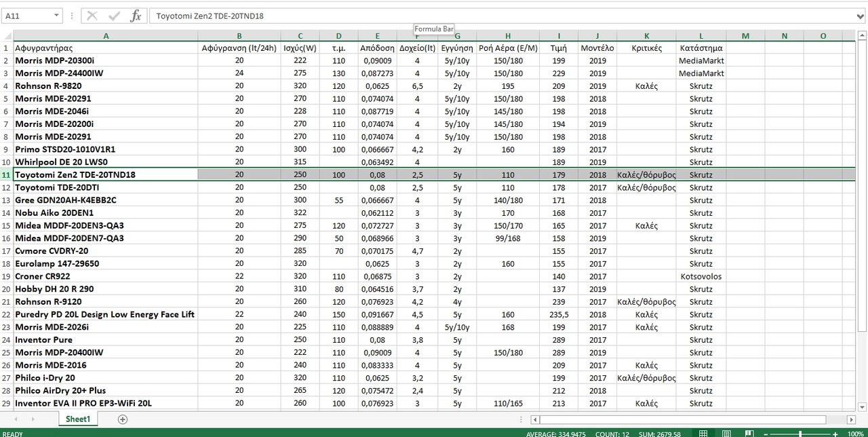Select the Eurolamp 147-29650 cell
Image resolution: width=868 pixels, height=437 pixels.
[x=106, y=264]
